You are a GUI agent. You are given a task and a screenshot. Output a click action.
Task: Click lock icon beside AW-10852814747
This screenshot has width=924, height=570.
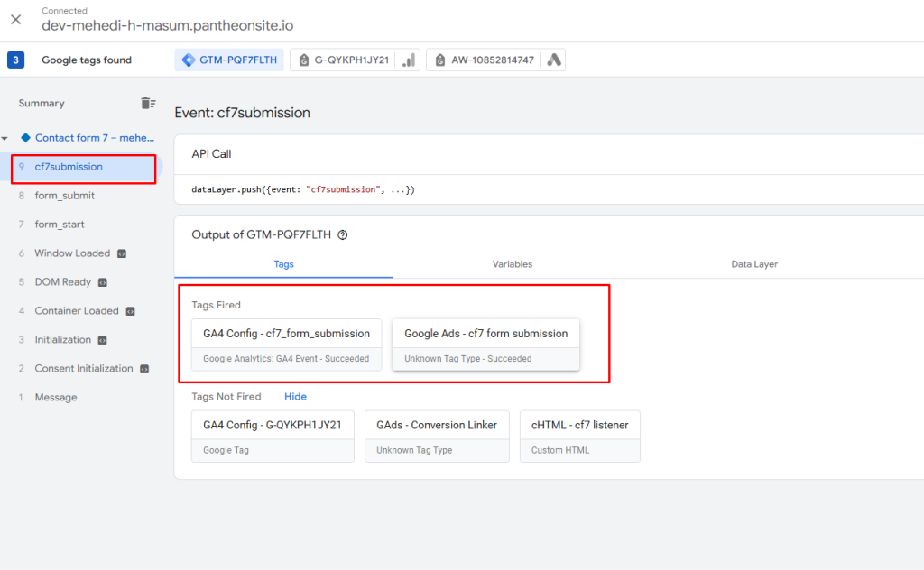(x=440, y=60)
